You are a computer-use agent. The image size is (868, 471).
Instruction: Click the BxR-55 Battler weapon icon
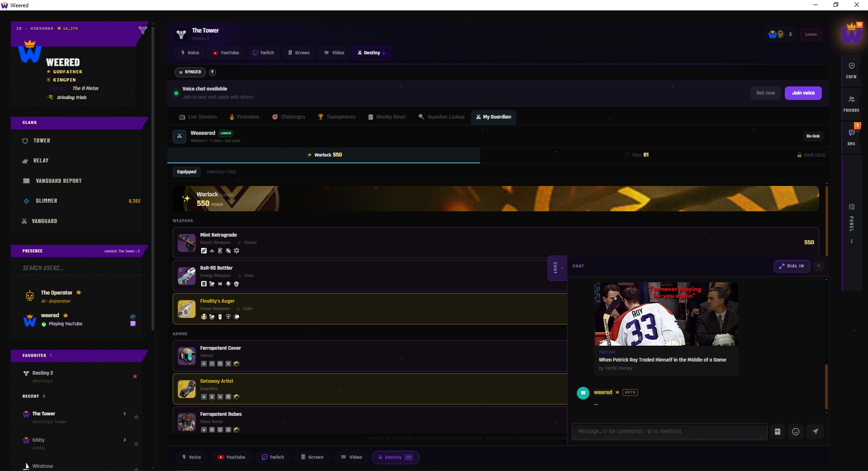(186, 276)
